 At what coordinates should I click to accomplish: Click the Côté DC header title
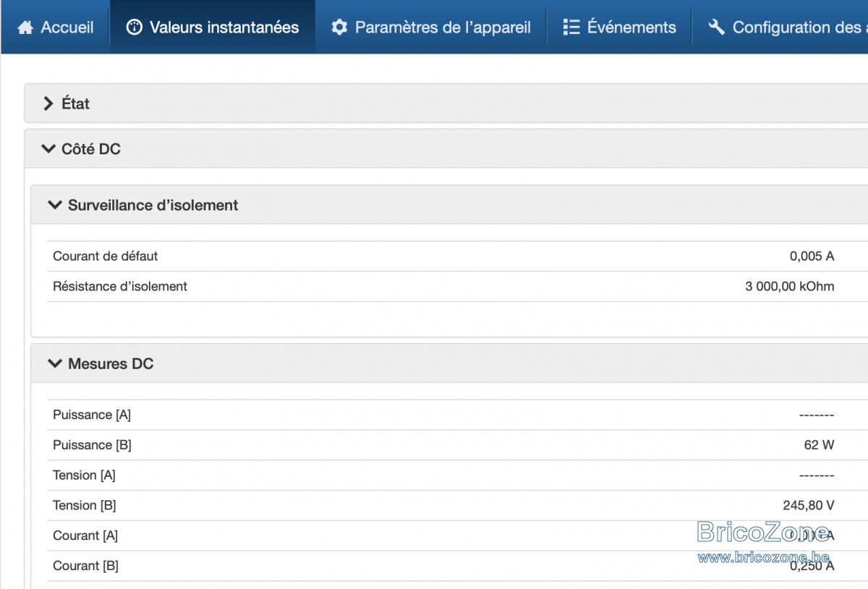91,149
